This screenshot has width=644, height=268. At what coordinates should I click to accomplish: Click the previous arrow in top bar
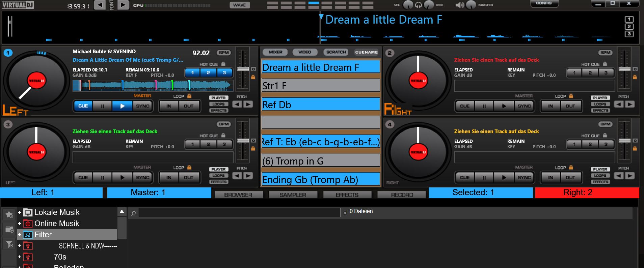tap(99, 5)
